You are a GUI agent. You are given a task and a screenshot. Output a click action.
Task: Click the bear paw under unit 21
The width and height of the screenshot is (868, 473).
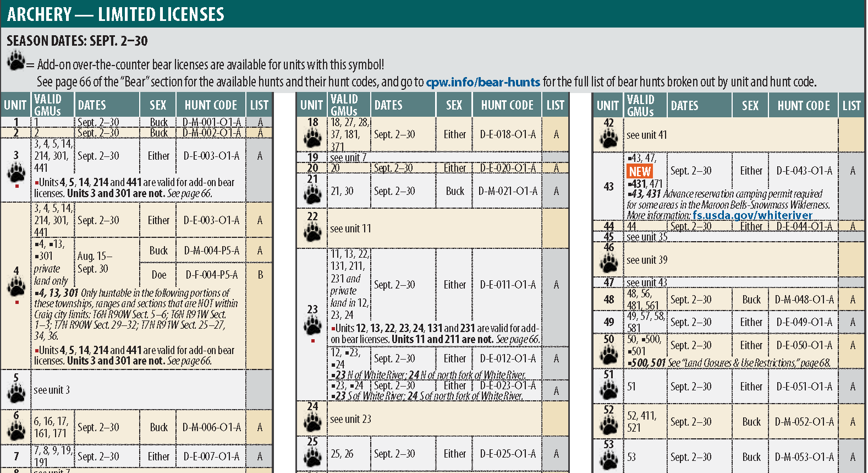coord(312,194)
